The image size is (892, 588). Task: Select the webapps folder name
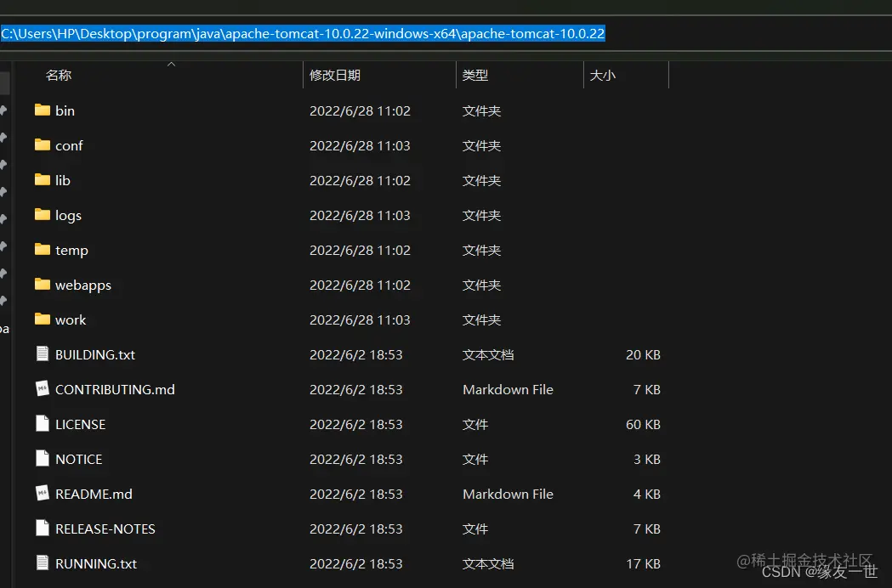[x=83, y=285]
